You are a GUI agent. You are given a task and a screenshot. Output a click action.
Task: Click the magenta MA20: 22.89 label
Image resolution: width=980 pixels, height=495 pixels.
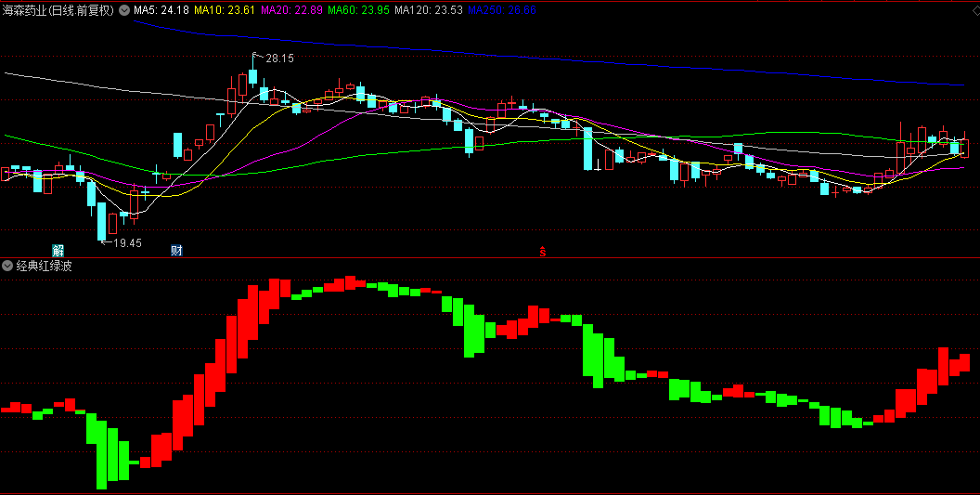(292, 10)
